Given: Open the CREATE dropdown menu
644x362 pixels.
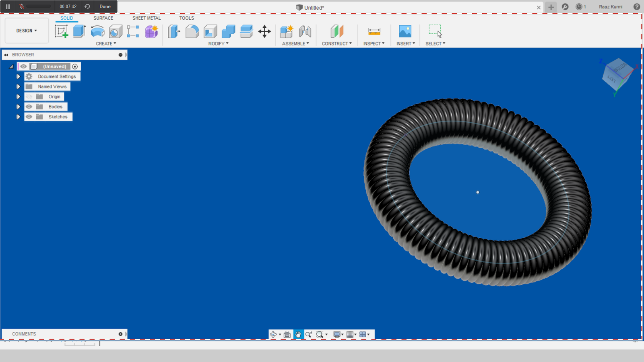Looking at the screenshot, I should [106, 43].
